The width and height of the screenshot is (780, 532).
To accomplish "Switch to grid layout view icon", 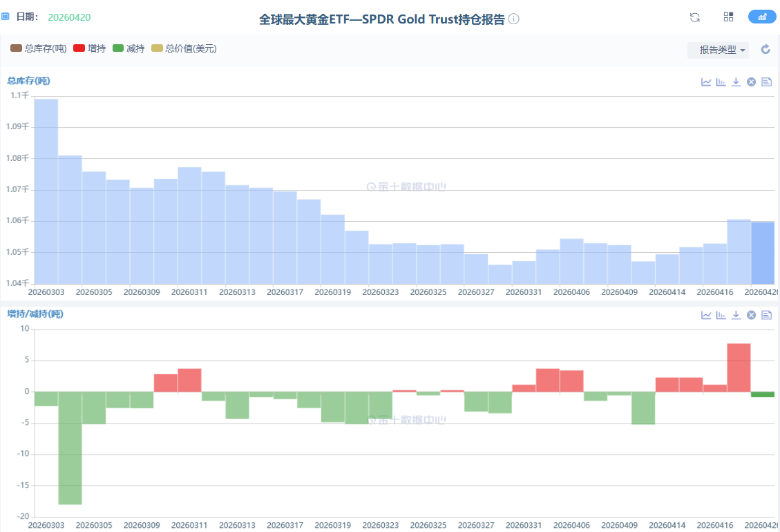I will tap(728, 17).
